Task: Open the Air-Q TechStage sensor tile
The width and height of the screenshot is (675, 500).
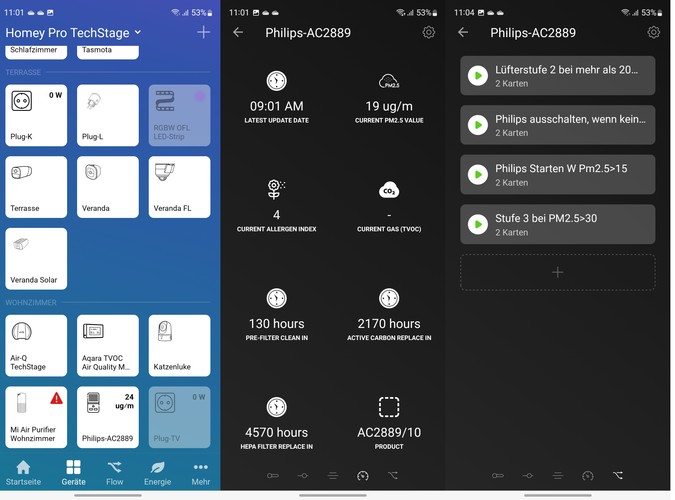Action: point(36,346)
